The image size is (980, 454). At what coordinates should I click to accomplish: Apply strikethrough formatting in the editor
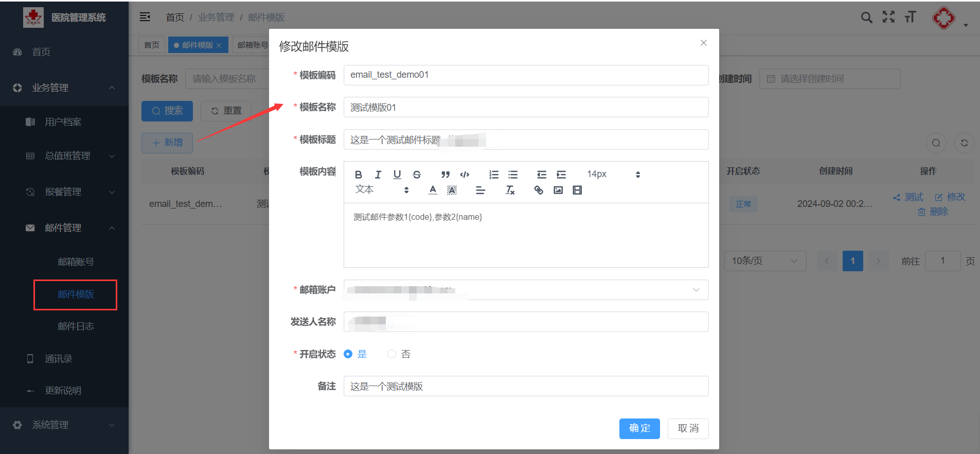[417, 174]
